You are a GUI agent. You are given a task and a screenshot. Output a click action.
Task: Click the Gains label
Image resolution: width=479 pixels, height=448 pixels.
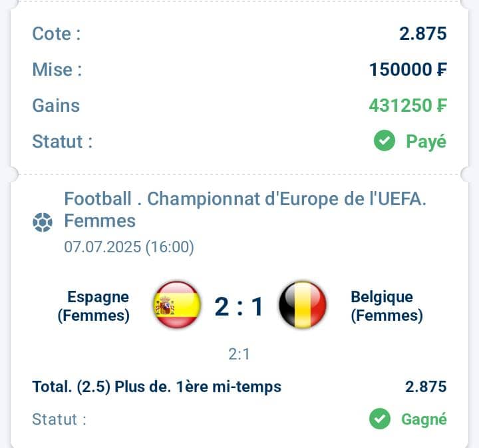point(56,106)
